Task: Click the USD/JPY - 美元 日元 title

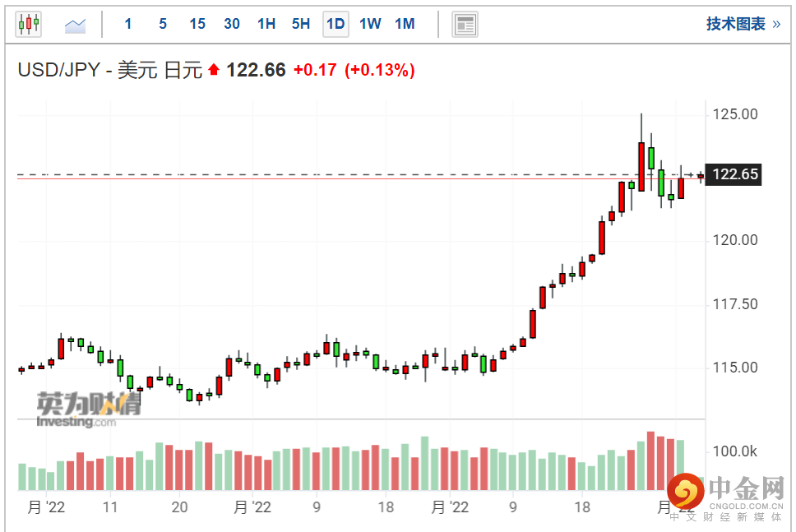Action: click(110, 71)
